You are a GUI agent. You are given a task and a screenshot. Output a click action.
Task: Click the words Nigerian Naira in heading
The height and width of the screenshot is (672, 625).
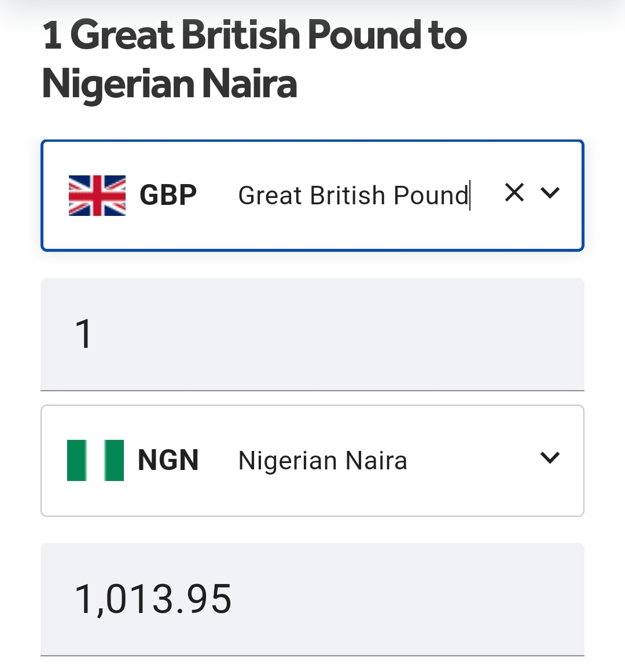[x=170, y=84]
